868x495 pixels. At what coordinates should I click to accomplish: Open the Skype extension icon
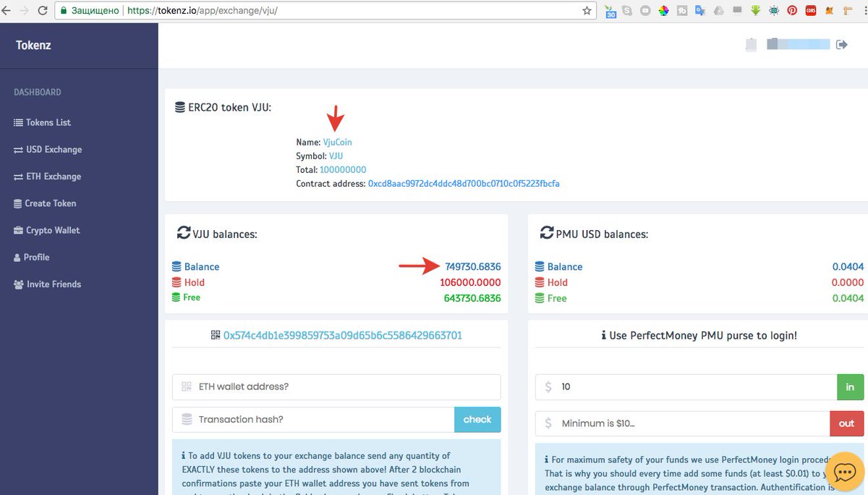click(627, 11)
